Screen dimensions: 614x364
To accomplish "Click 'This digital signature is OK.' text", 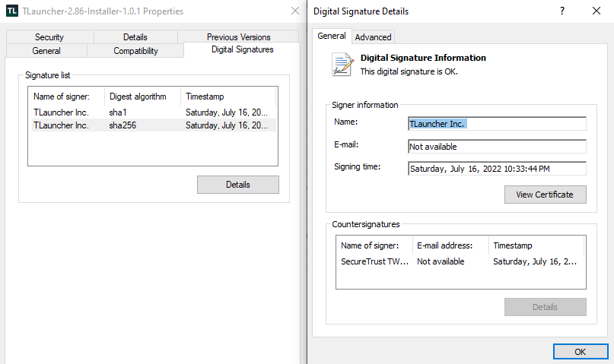I will click(x=409, y=71).
